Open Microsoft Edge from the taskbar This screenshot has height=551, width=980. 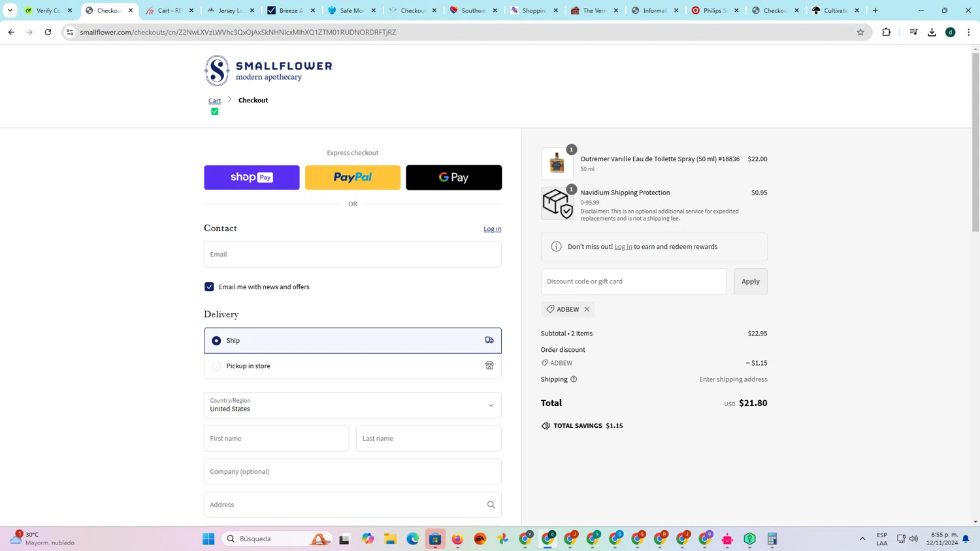click(x=413, y=539)
